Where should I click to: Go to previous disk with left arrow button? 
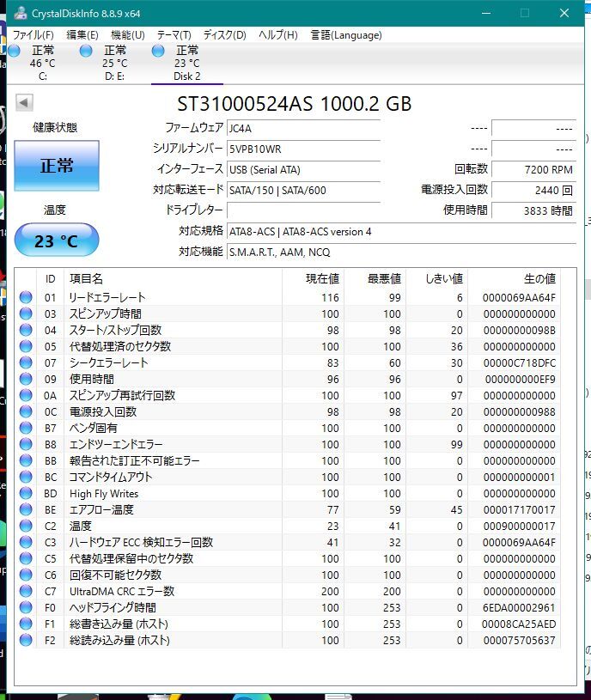coord(24,103)
